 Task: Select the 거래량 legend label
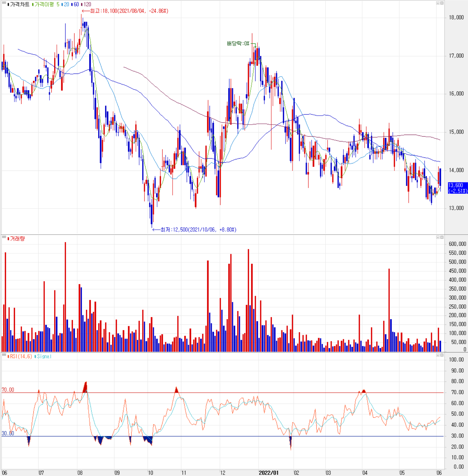point(16,239)
